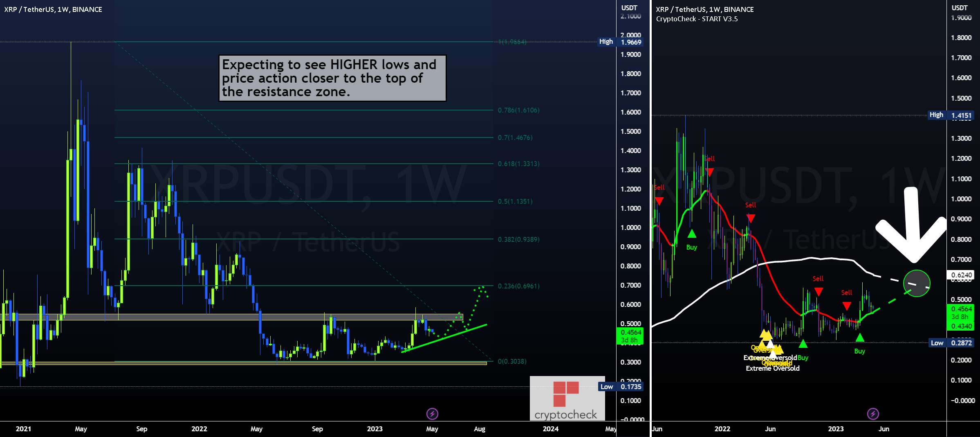The width and height of the screenshot is (980, 437).
Task: Click the 2023 label on right chart time axis
Action: pos(836,429)
